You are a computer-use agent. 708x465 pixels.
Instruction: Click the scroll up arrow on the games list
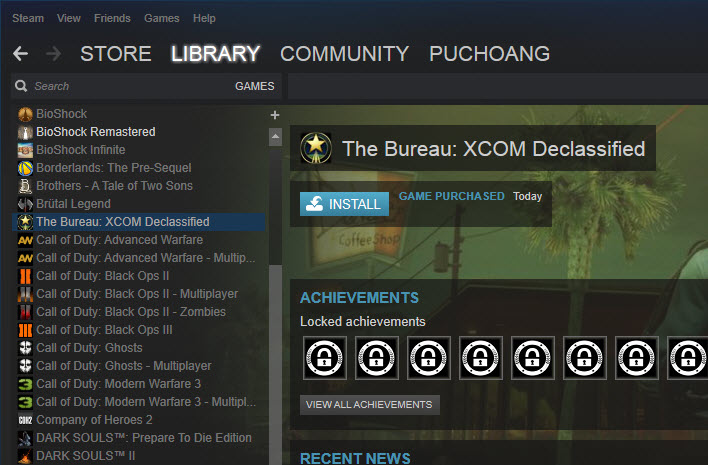[x=275, y=137]
